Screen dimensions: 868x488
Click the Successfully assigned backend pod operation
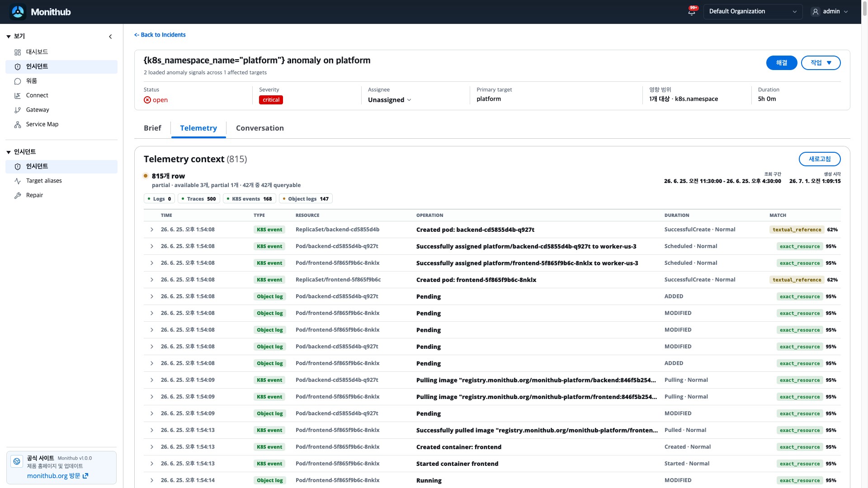point(526,246)
